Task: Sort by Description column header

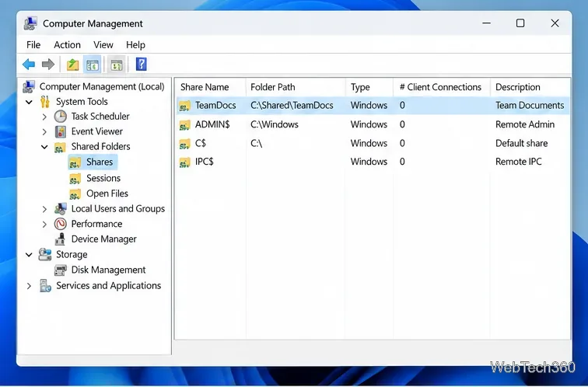Action: (530, 87)
